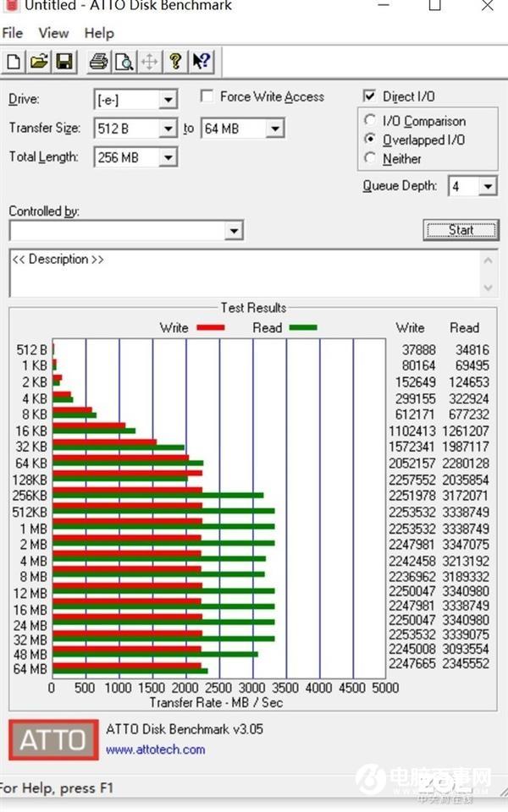
Task: Click the 24 MB row read value 3340980
Action: click(x=466, y=620)
